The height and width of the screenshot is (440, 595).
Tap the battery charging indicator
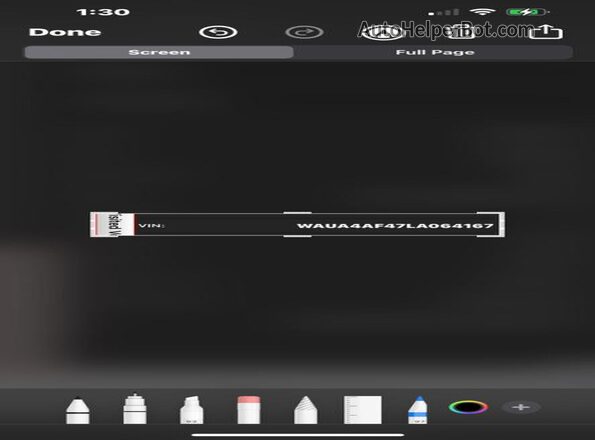coord(527,12)
